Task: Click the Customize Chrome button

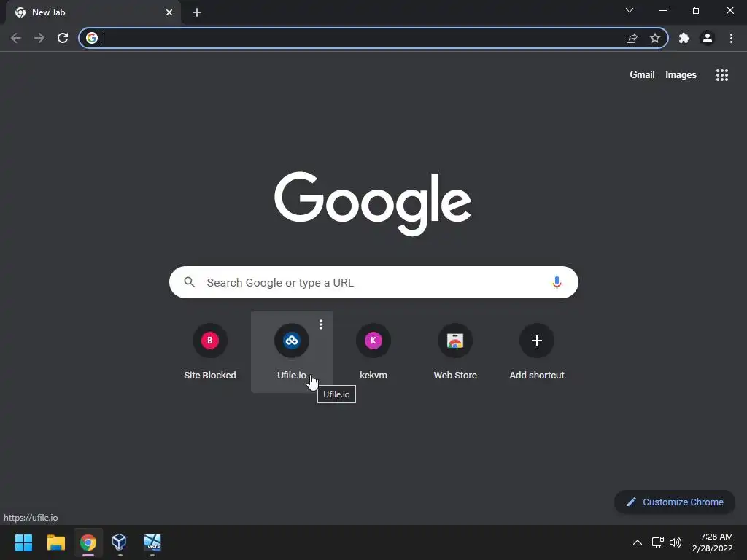Action: click(675, 502)
